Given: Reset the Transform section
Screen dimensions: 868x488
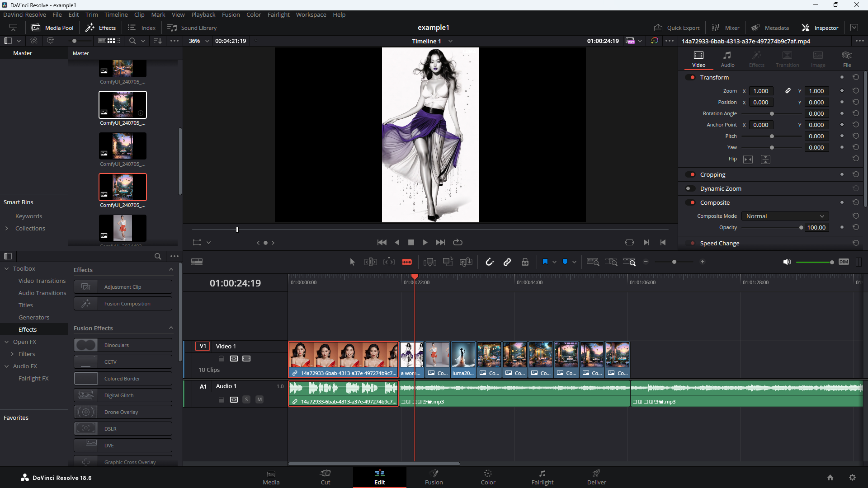Looking at the screenshot, I should coord(856,77).
